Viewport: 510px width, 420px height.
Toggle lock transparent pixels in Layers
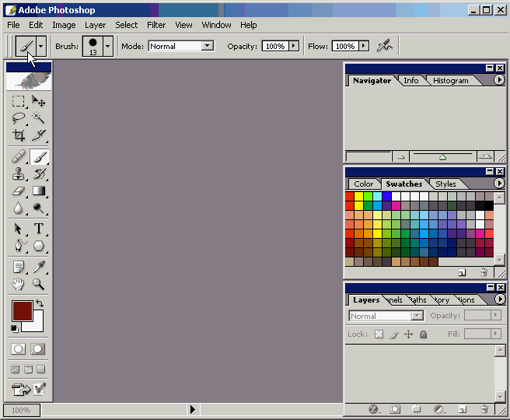379,334
